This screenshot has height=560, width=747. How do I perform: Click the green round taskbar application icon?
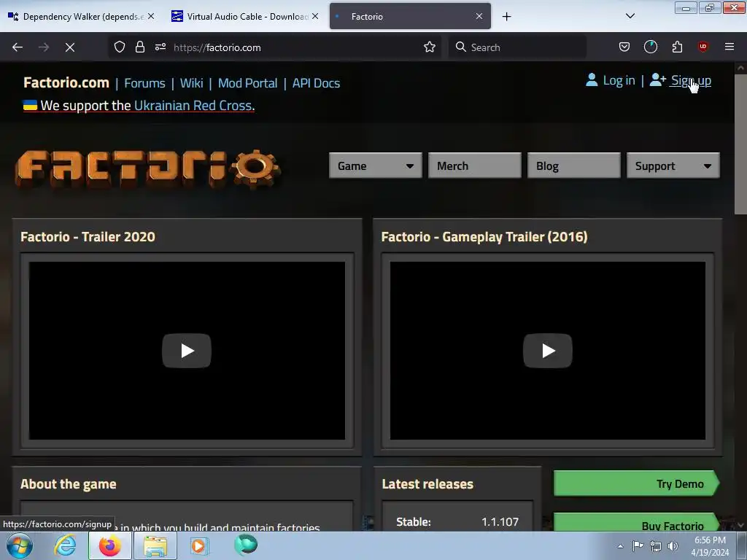246,545
